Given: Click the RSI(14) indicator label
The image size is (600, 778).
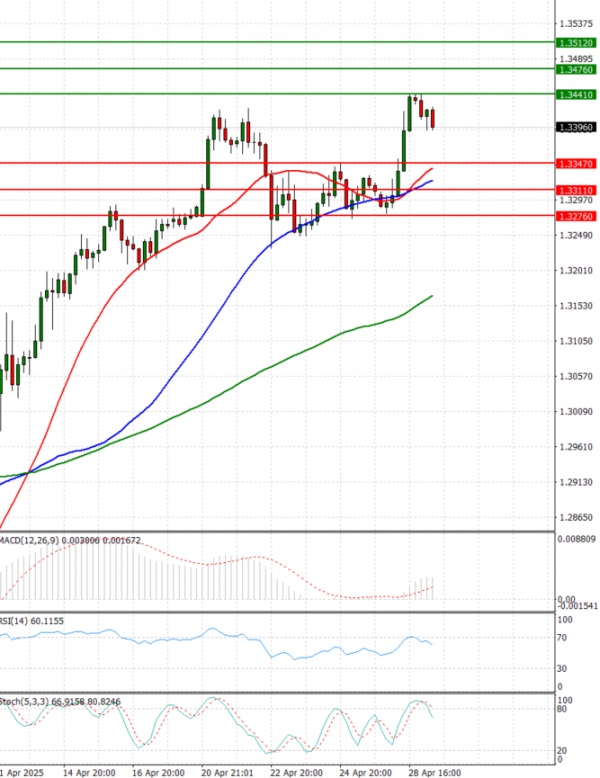Looking at the screenshot, I should (x=15, y=621).
